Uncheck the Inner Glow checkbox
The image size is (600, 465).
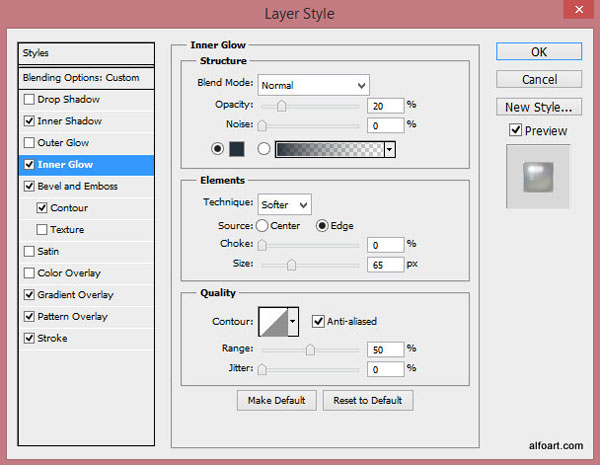pyautogui.click(x=29, y=165)
